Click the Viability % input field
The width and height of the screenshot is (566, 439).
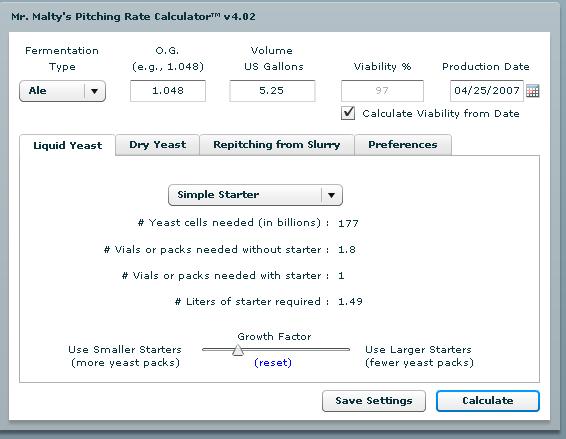[x=382, y=91]
